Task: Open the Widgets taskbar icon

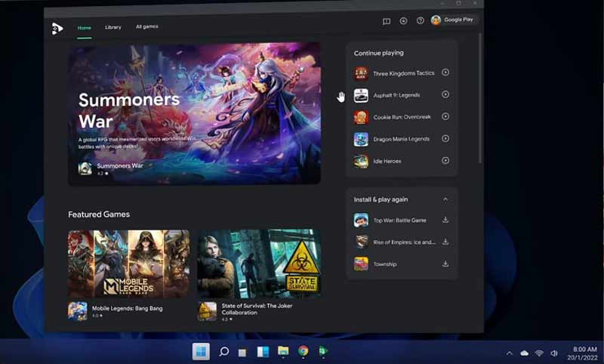Action: [263, 351]
